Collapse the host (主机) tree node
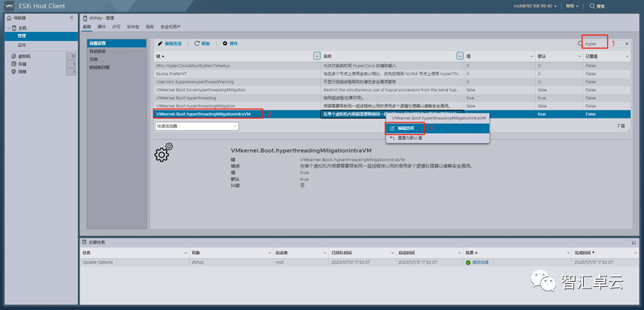The image size is (644, 310). tap(9, 28)
